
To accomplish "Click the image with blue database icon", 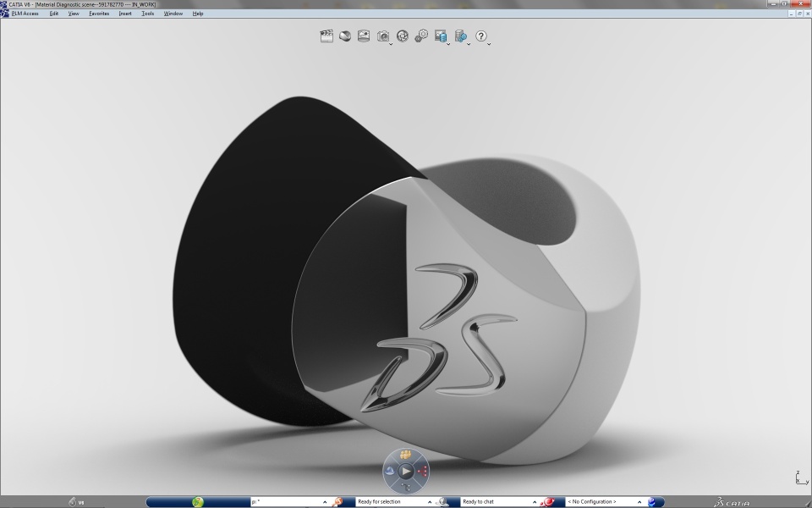I will [440, 36].
